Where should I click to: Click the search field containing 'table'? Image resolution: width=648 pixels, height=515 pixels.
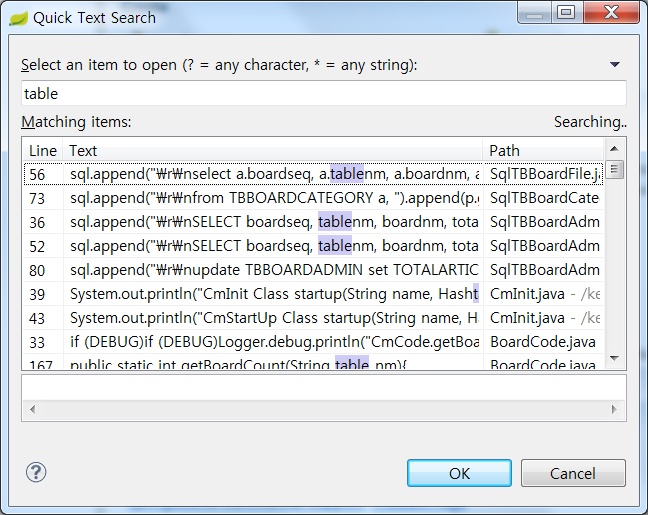323,94
